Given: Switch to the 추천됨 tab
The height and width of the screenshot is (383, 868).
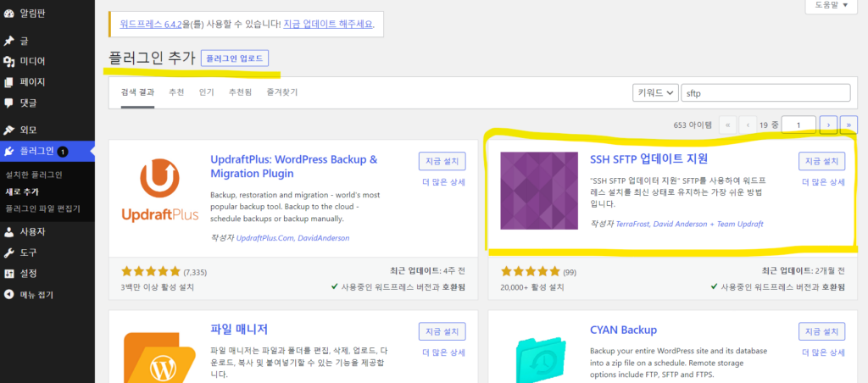Looking at the screenshot, I should 240,92.
